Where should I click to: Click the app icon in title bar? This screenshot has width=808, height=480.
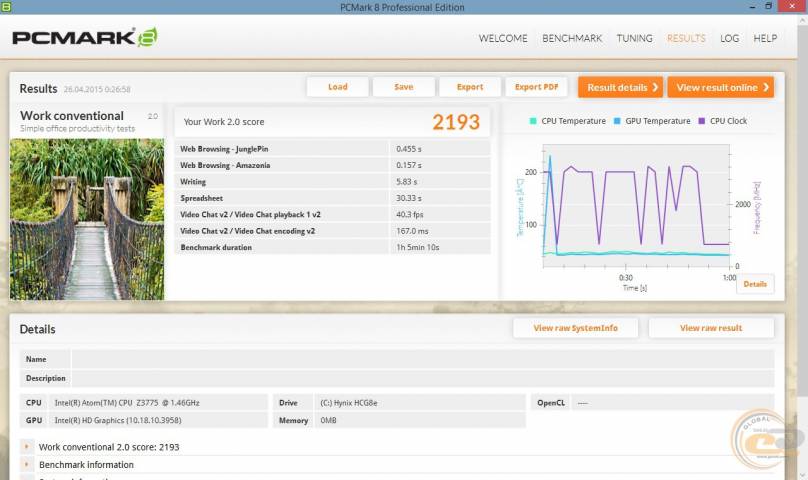[x=6, y=7]
